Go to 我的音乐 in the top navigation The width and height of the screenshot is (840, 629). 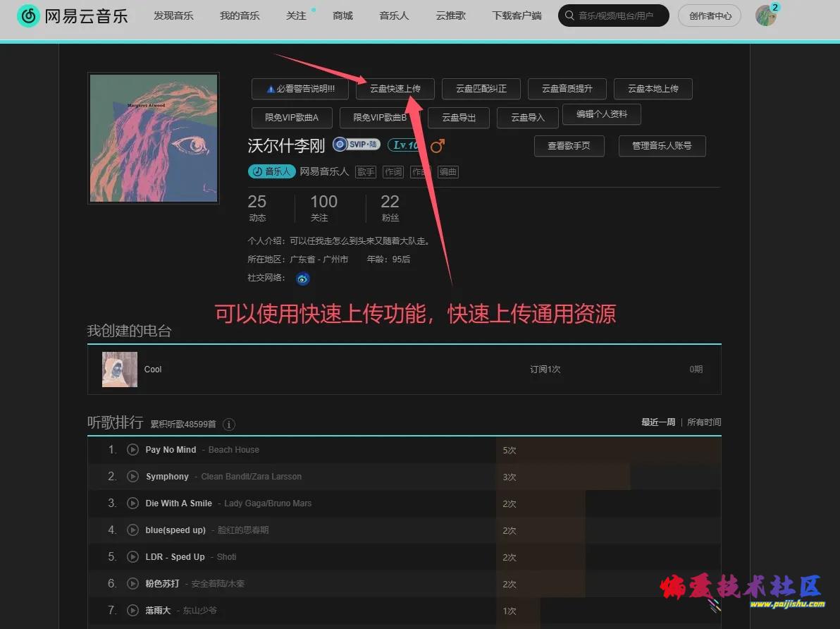(x=240, y=16)
